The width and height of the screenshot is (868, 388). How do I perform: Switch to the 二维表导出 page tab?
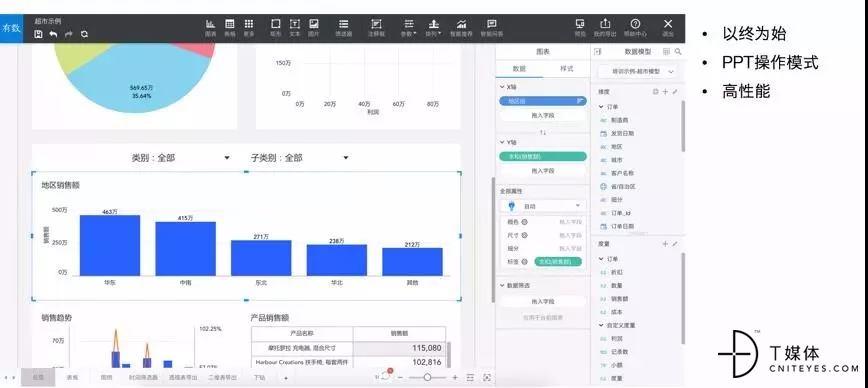223,377
